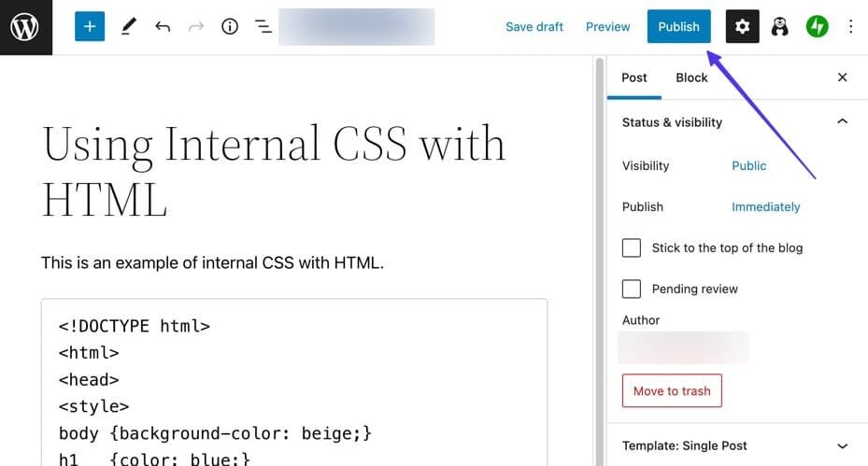
Task: Click the WordPress logo icon
Action: [25, 27]
